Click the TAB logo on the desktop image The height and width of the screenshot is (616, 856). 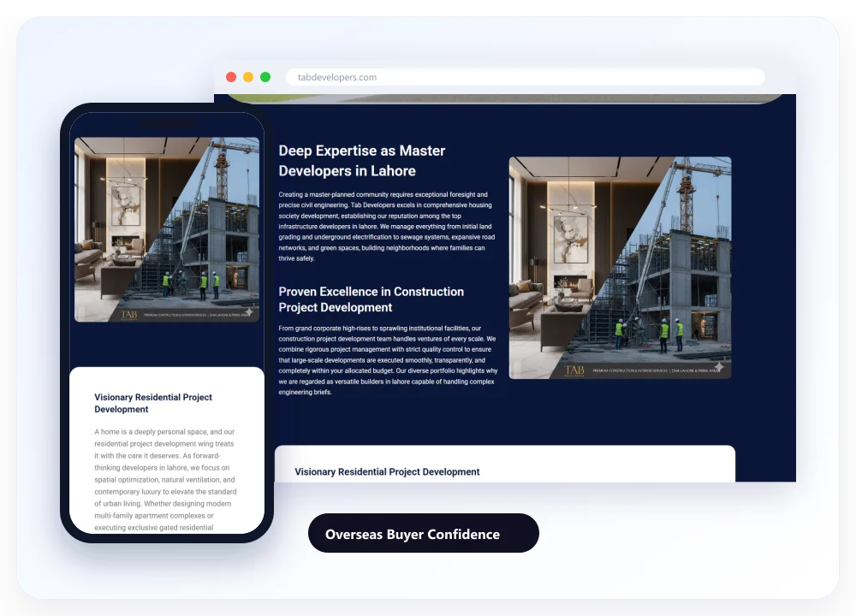coord(574,371)
